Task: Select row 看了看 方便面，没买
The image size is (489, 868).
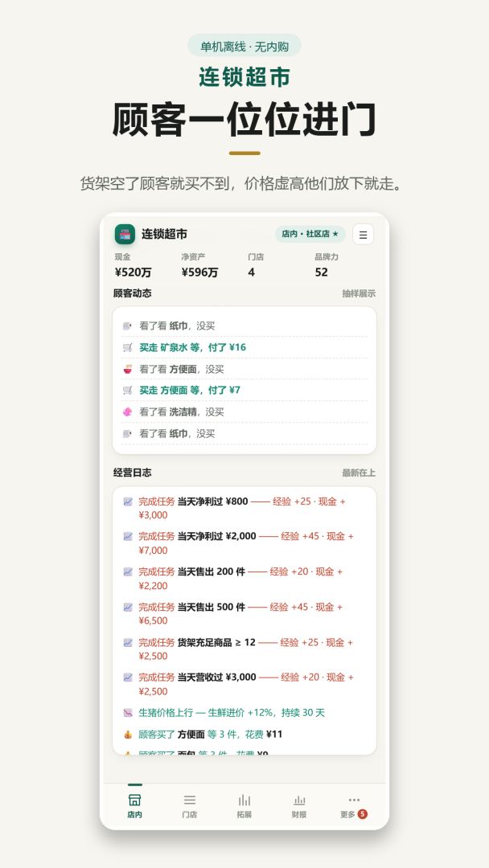Action: [244, 369]
